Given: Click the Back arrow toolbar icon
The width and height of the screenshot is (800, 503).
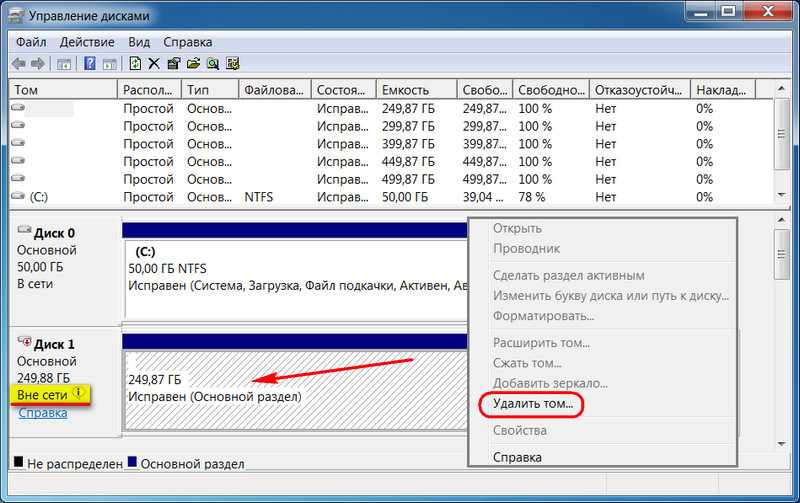Looking at the screenshot, I should pyautogui.click(x=18, y=64).
